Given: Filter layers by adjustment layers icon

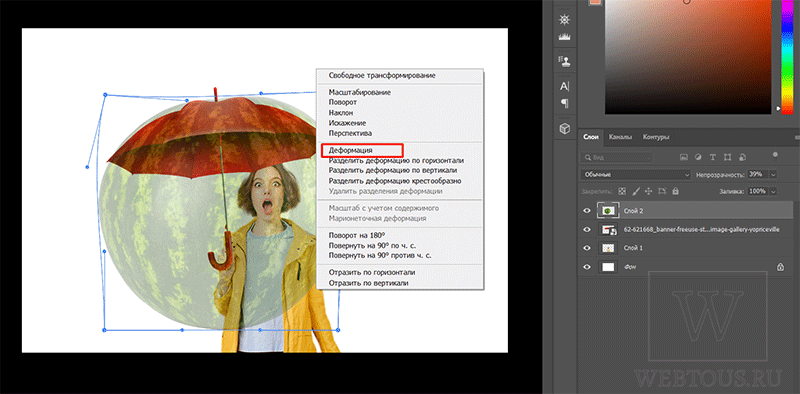Looking at the screenshot, I should 698,157.
